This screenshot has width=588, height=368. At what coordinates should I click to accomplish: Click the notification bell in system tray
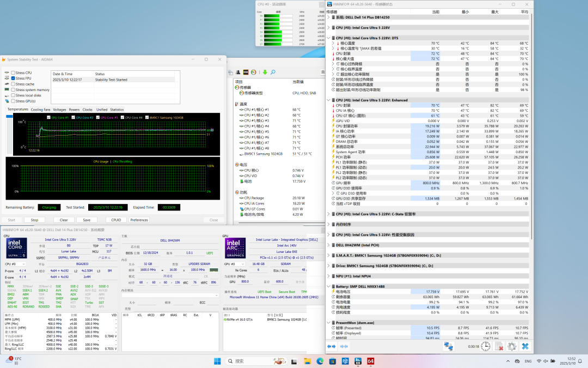point(580,361)
